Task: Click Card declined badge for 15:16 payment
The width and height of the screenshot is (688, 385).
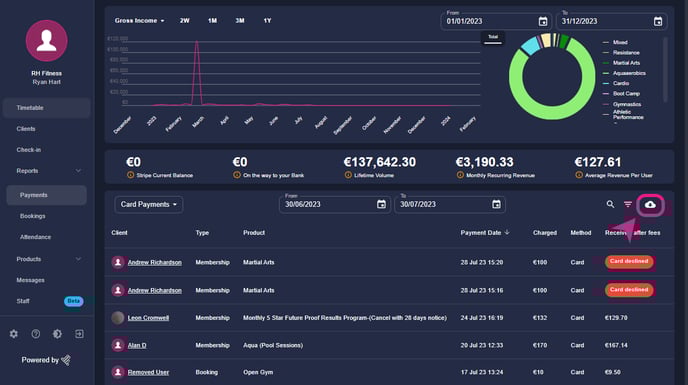Action: tap(629, 290)
